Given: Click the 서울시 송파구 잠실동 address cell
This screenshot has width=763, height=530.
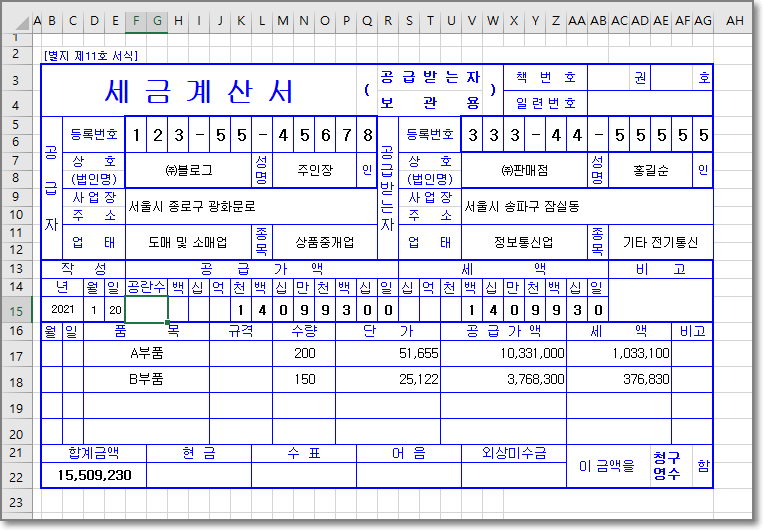Looking at the screenshot, I should 587,206.
